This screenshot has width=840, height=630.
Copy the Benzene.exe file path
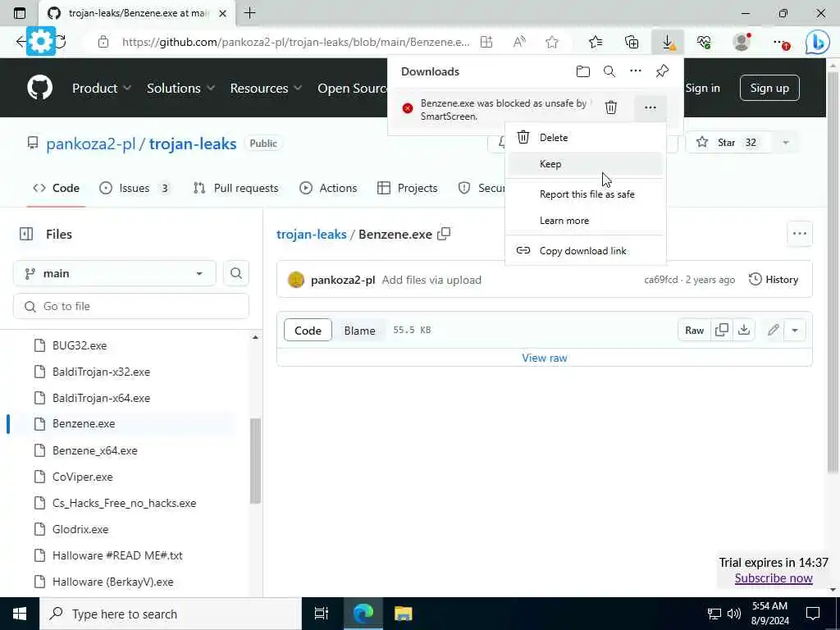[x=444, y=234]
